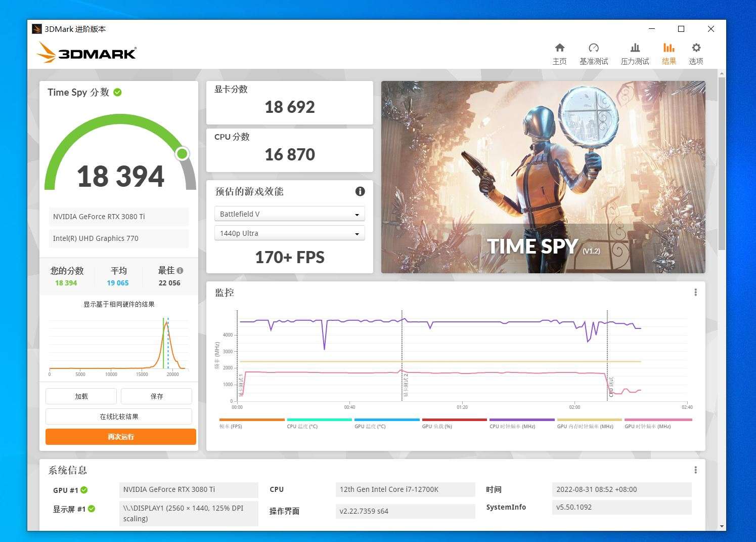
Task: Click the CPU 分数 value 16 870
Action: tap(290, 155)
